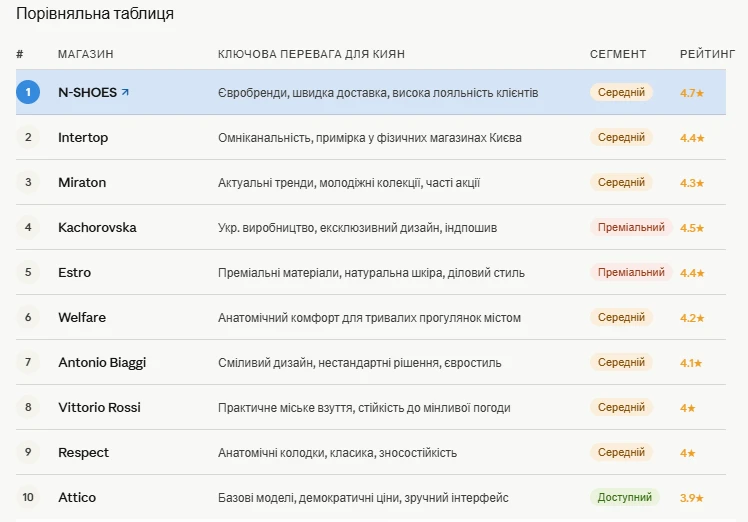Click the blue number 1 rank badge

tap(28, 92)
